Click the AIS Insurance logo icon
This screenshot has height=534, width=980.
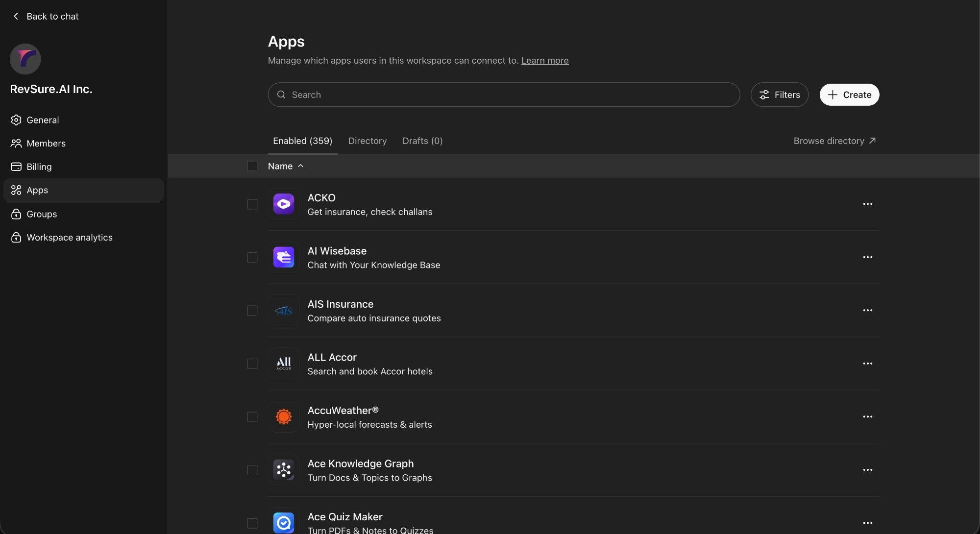click(284, 311)
